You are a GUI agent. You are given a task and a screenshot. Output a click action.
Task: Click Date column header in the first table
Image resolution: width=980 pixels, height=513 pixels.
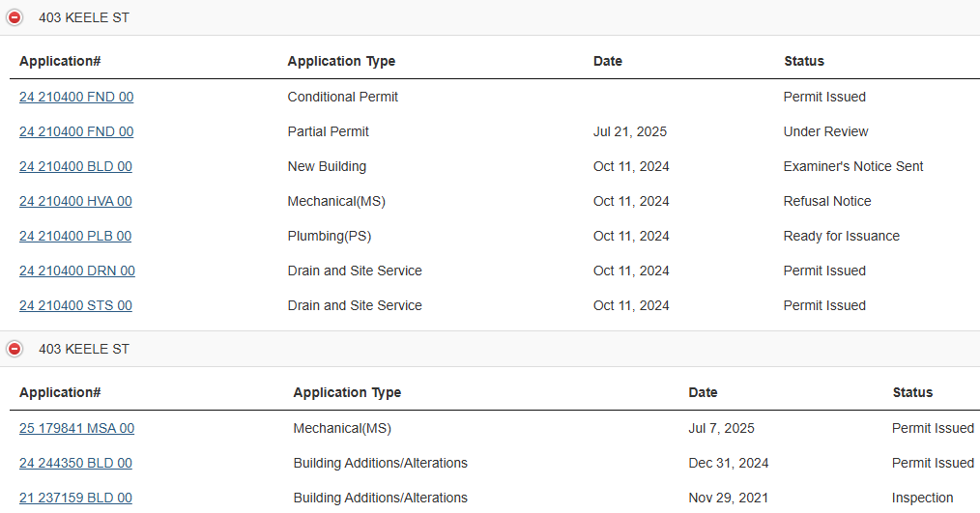click(x=608, y=61)
